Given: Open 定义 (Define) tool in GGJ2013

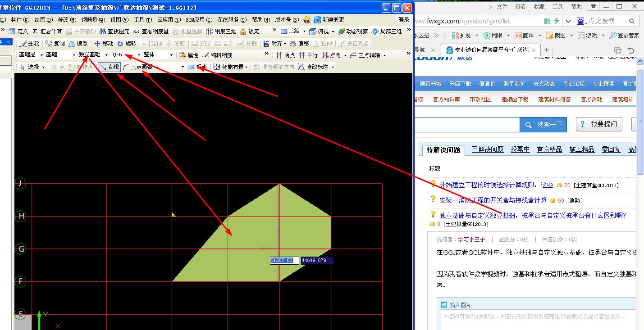Looking at the screenshot, I should [x=19, y=32].
